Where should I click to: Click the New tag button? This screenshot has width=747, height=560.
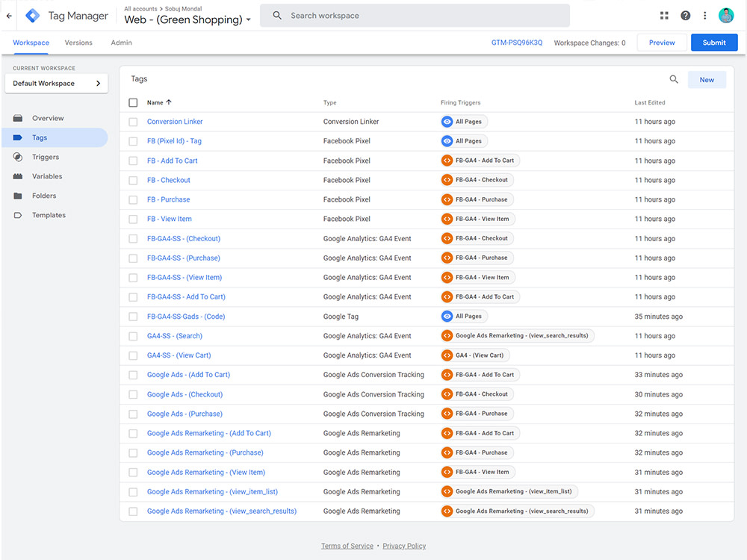[707, 80]
